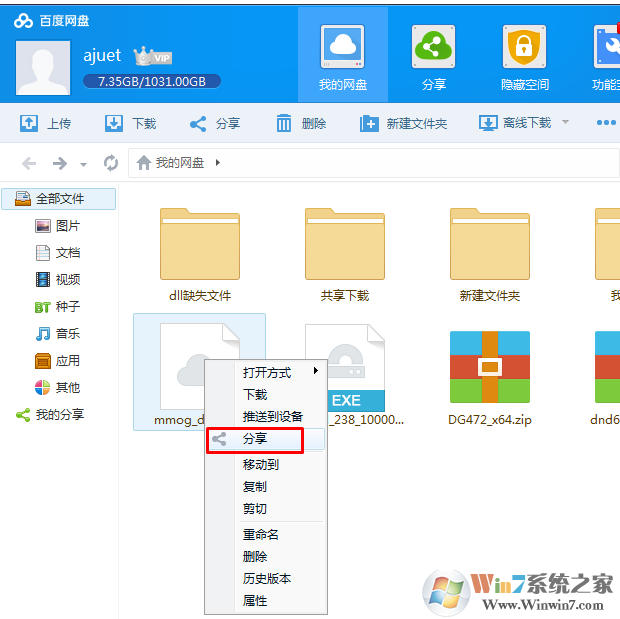Screen dimensions: 620x619
Task: Click the user avatar picture
Action: (x=43, y=68)
